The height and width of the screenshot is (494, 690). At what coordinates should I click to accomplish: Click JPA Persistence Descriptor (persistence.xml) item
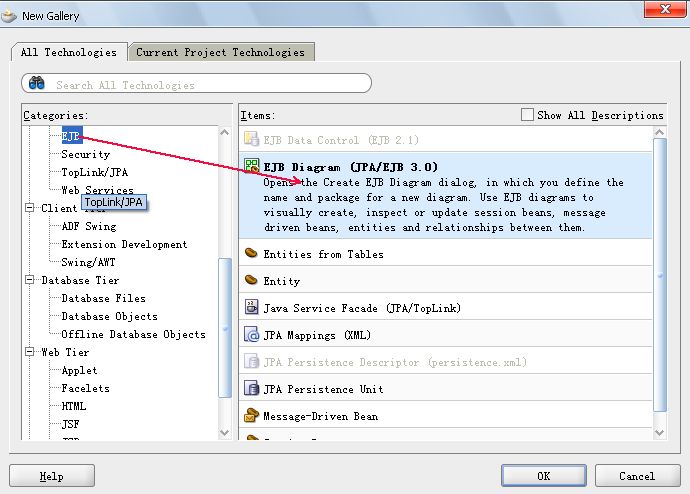click(445, 361)
